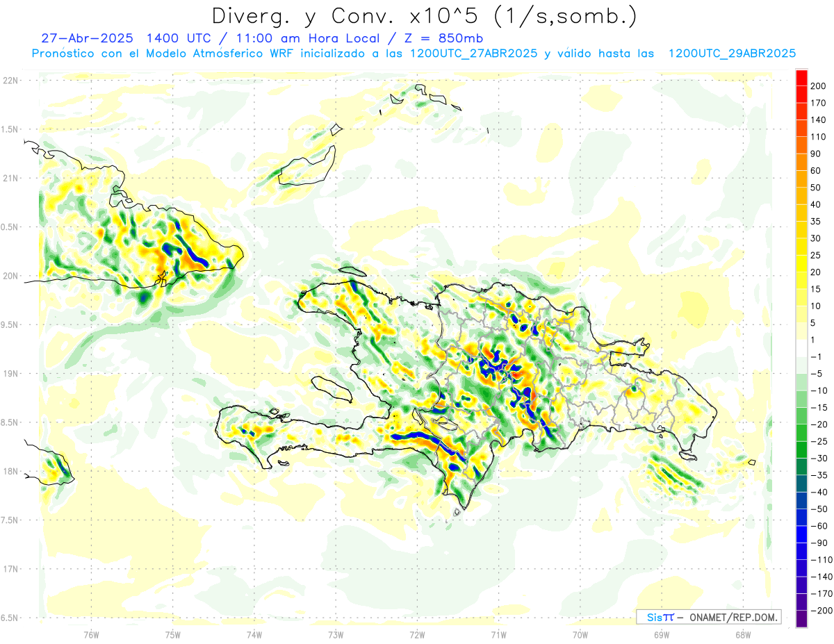Click the 76W longitude label
834x644 pixels.
point(91,634)
